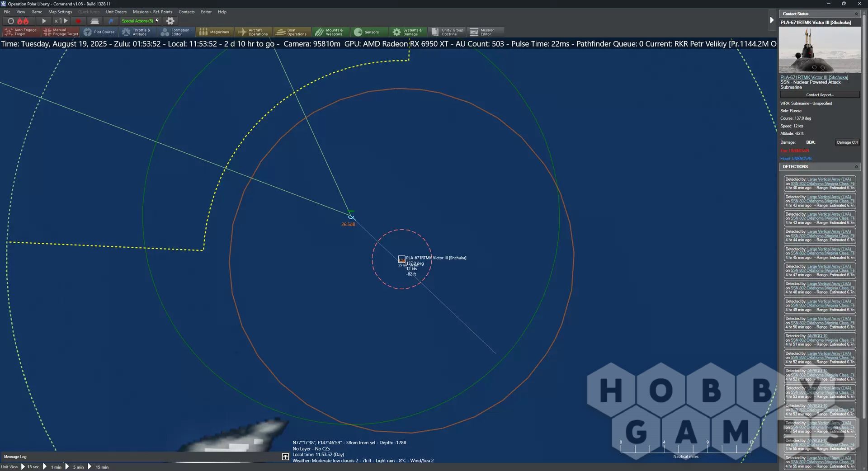The image size is (868, 471).
Task: Open Missions + Ref. Points menu
Action: [152, 12]
